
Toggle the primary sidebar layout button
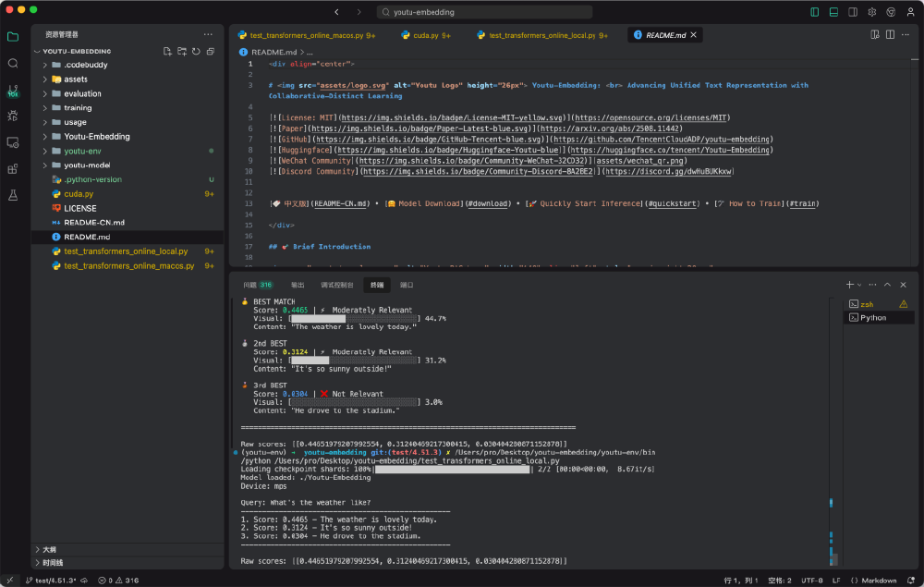[814, 12]
